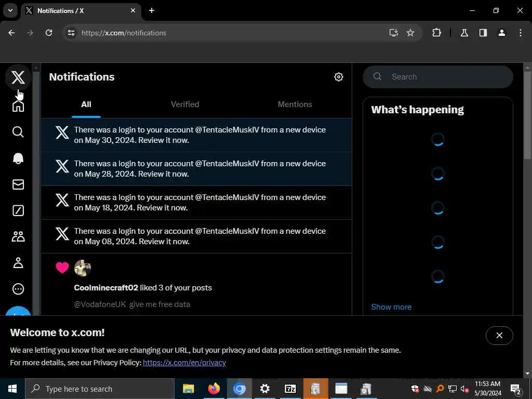Open Windows action center notifications
Viewport: 532px width, 399px height.
(516, 389)
